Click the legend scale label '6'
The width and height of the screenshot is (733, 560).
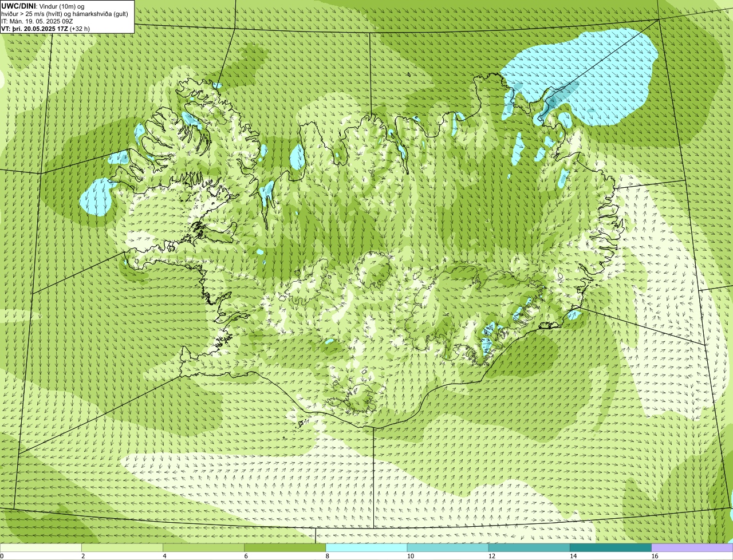click(246, 556)
